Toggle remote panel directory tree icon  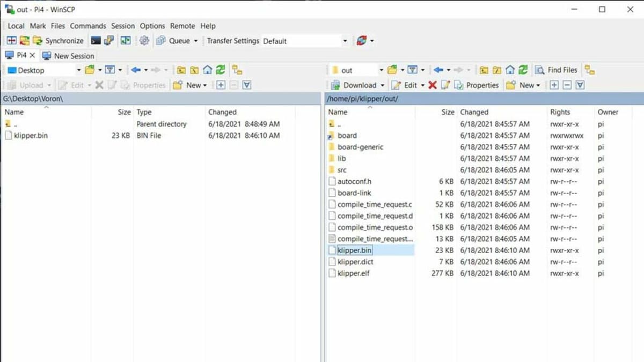pos(590,70)
